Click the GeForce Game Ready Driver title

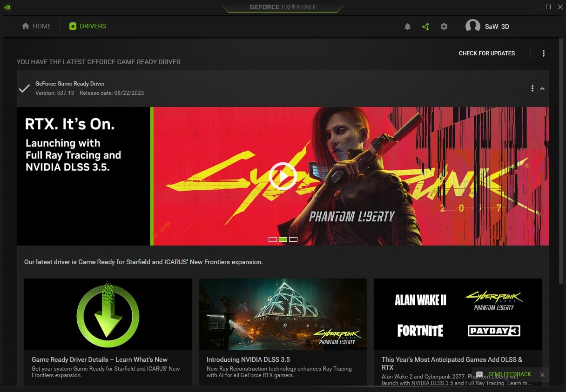pyautogui.click(x=70, y=84)
